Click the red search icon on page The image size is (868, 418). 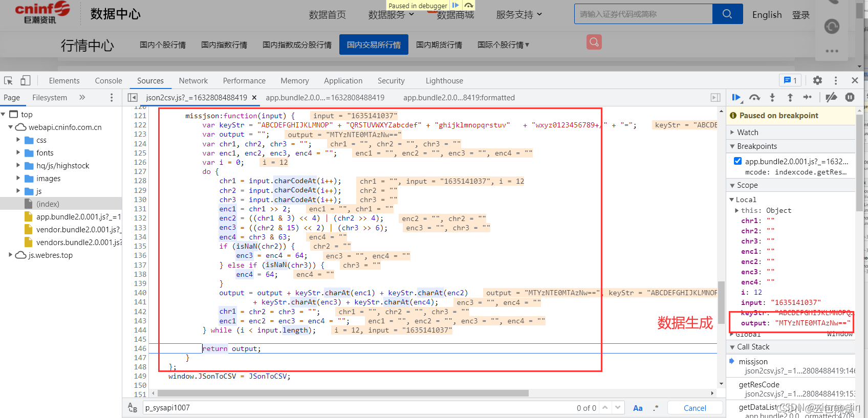pyautogui.click(x=594, y=42)
